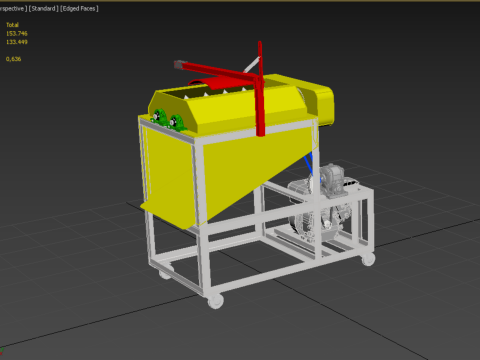Open the Standard shading label menu
The width and height of the screenshot is (480, 360).
point(43,9)
